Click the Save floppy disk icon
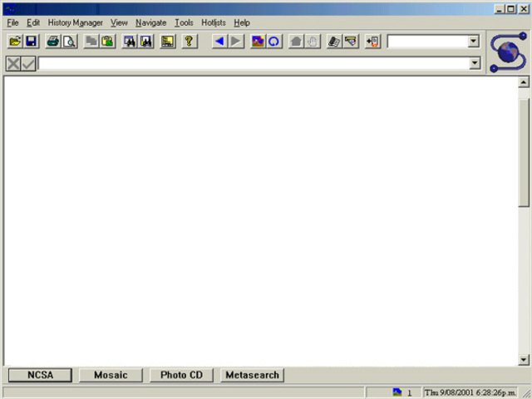 click(x=32, y=42)
